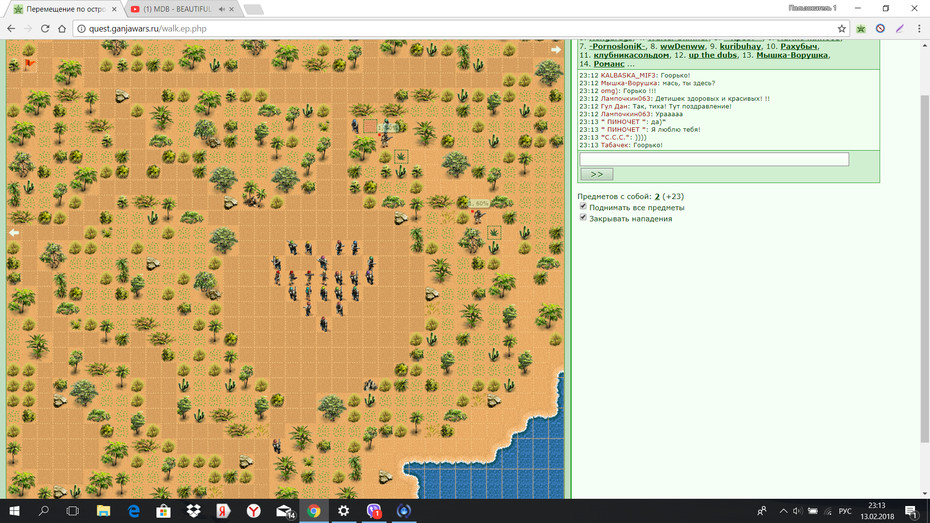
Task: Click chat nickname omg)
Action: [610, 91]
